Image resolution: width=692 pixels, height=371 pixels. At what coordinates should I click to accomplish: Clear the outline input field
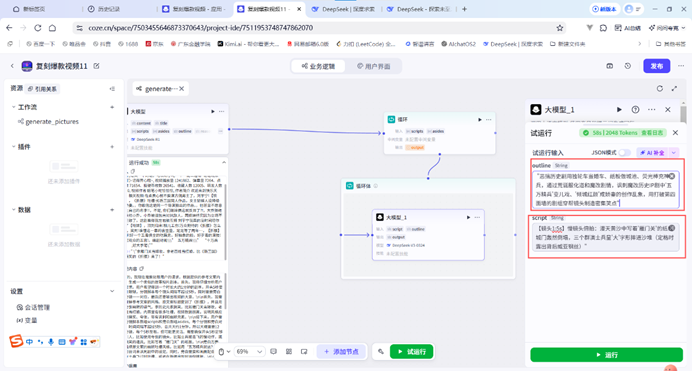pos(672,176)
